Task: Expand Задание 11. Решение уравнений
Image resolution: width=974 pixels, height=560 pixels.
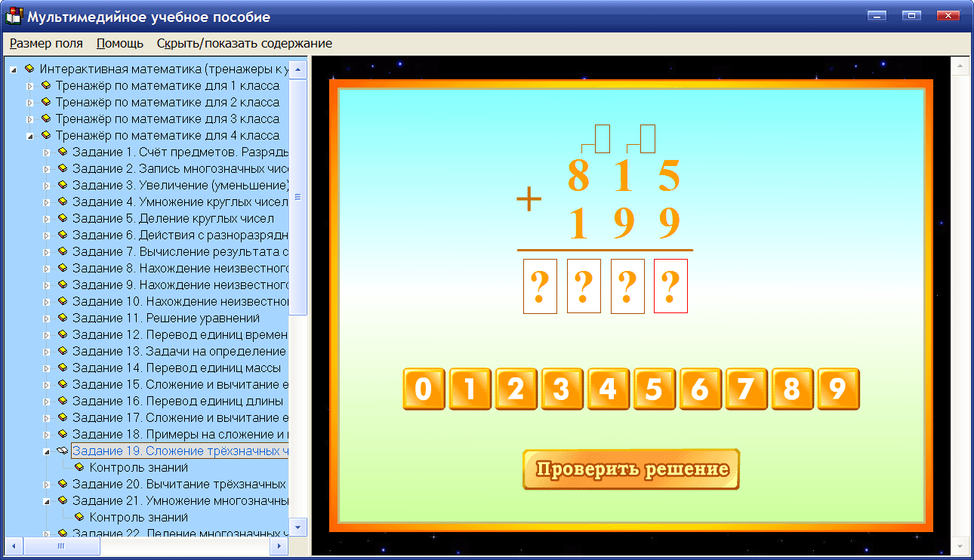Action: coord(46,318)
